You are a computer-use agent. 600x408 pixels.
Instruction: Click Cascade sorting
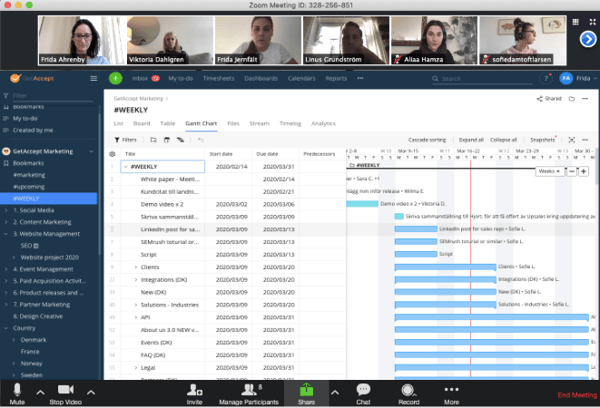pos(427,140)
